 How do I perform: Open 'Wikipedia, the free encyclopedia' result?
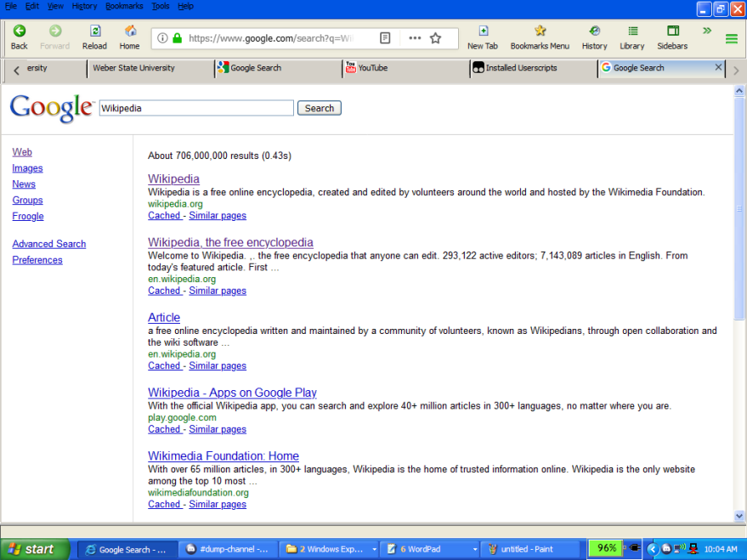pyautogui.click(x=230, y=242)
